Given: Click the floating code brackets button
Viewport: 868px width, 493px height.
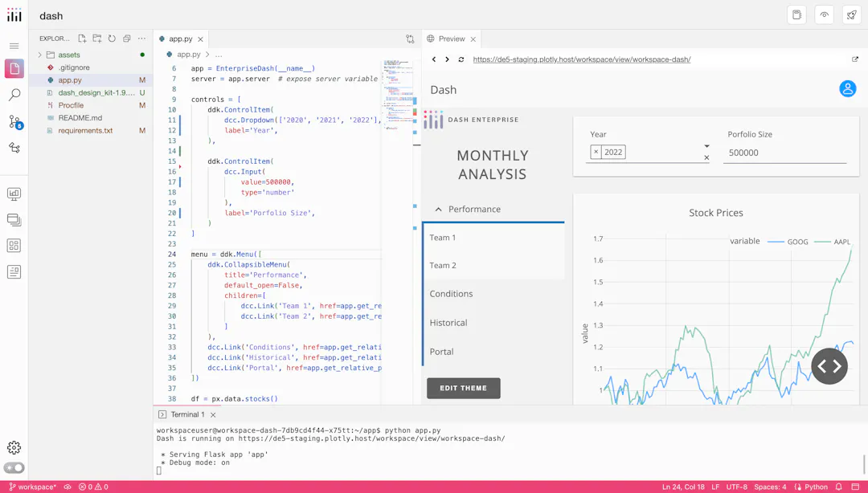Looking at the screenshot, I should (829, 366).
